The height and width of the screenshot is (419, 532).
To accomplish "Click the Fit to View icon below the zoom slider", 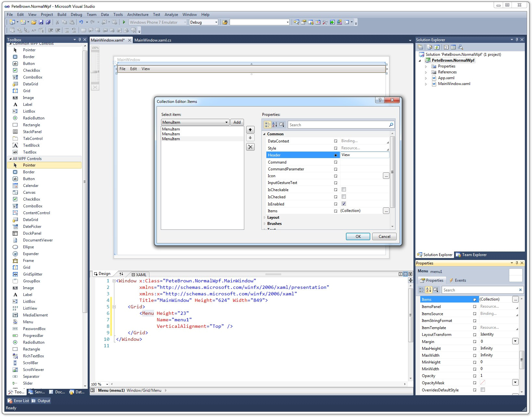I will coord(95,87).
